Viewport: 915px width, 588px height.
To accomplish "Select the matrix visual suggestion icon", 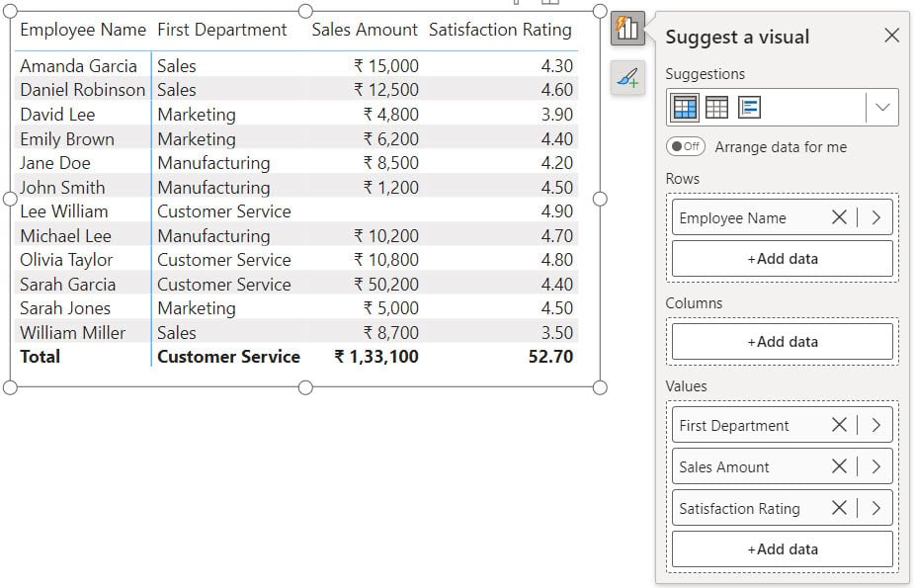I will coord(685,108).
